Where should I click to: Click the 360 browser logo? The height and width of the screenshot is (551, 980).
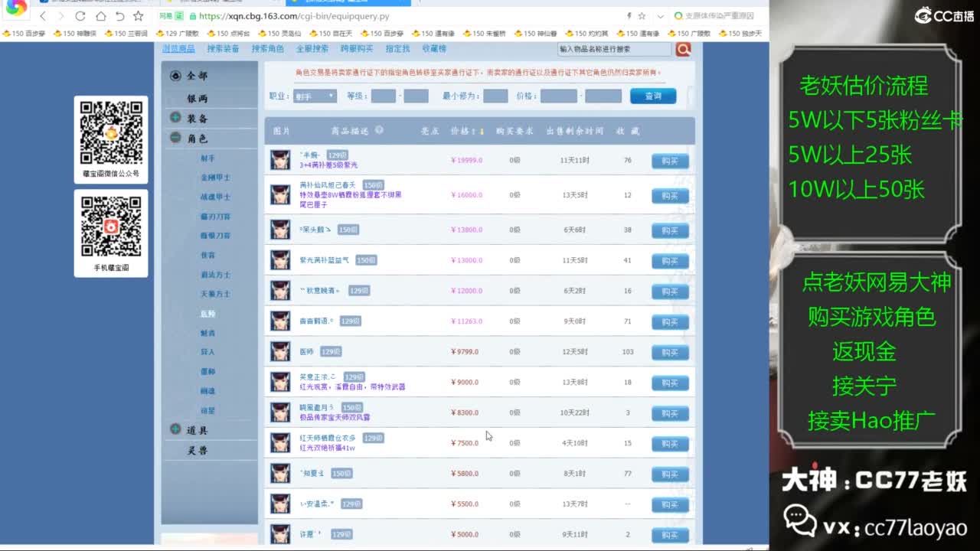pos(15,8)
